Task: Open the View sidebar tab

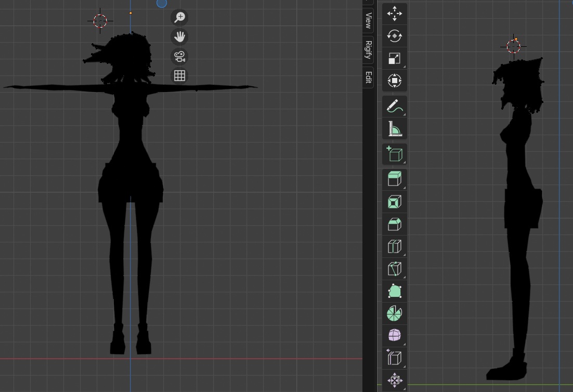Action: pyautogui.click(x=368, y=20)
